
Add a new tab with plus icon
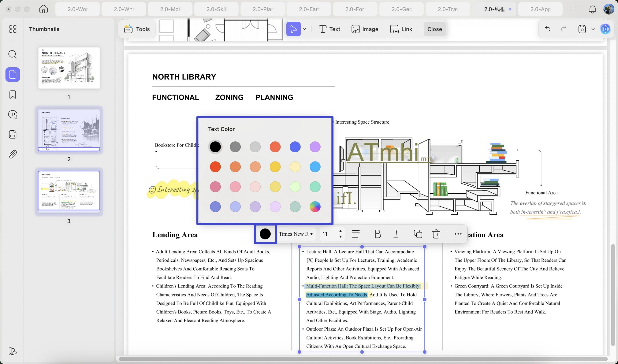571,9
